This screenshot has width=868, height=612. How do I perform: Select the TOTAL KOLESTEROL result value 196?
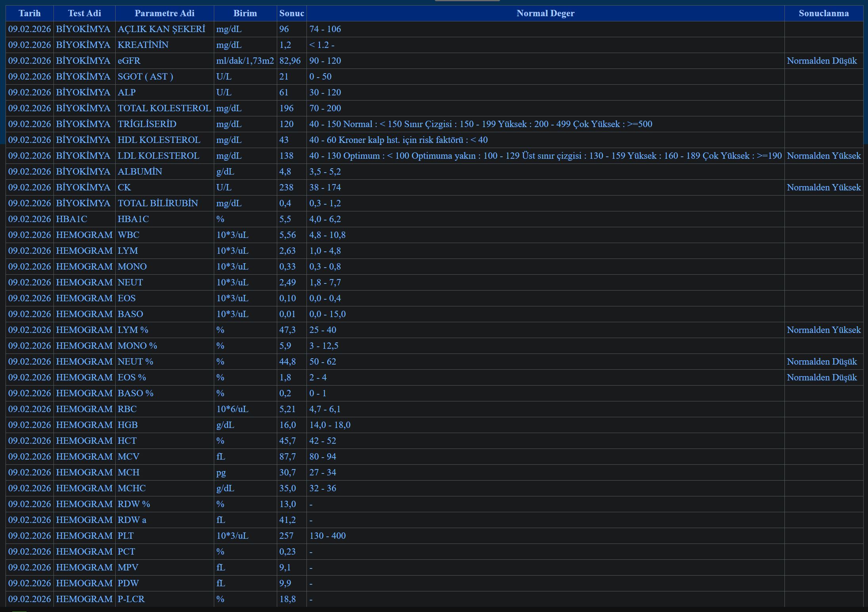tap(286, 108)
